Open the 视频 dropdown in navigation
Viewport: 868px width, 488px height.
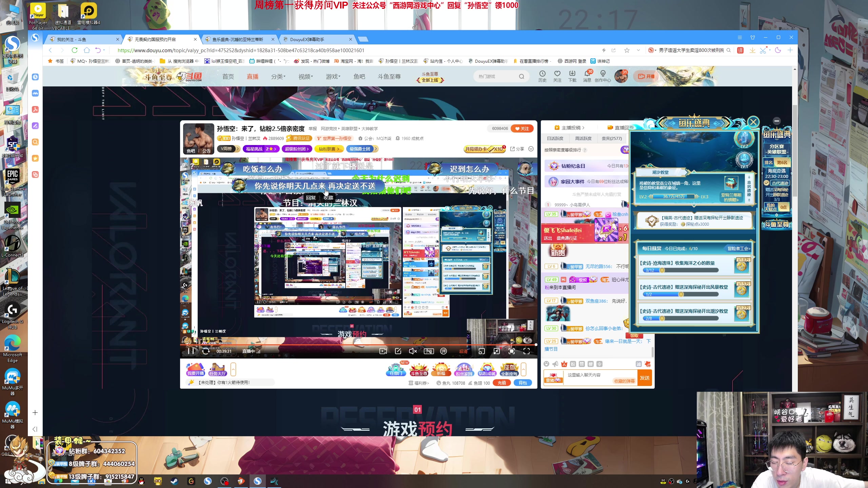(305, 77)
